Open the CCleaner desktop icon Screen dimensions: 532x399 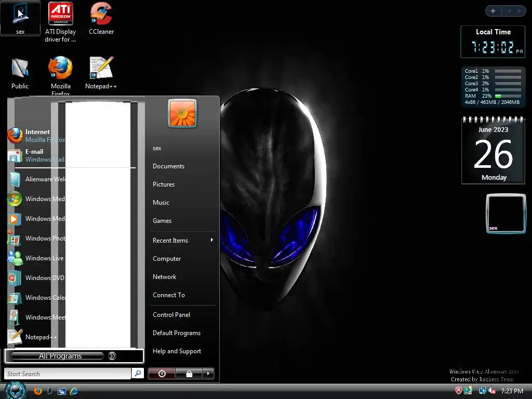(101, 19)
